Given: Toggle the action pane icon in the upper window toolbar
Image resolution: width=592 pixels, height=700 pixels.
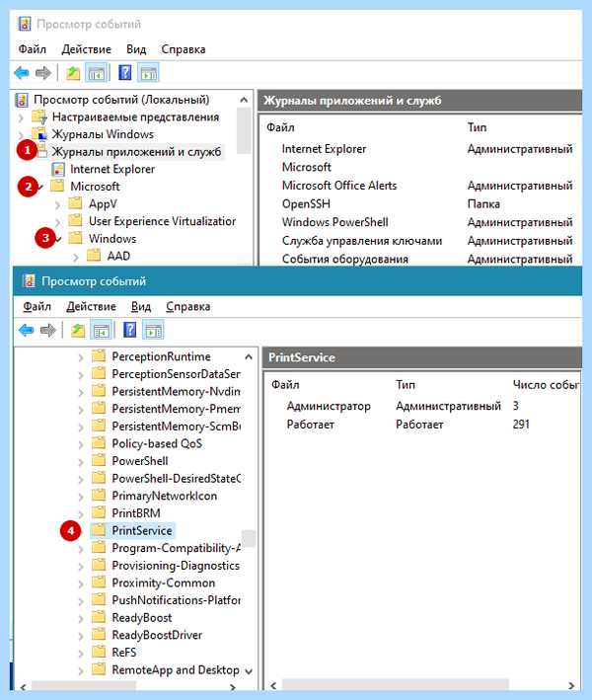Looking at the screenshot, I should (x=149, y=73).
